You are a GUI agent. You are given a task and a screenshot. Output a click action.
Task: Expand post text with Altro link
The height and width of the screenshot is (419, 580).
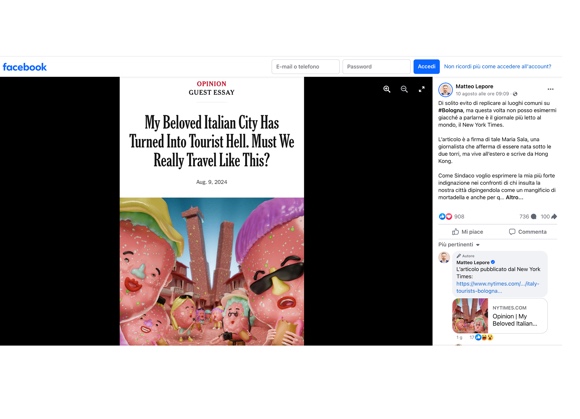pos(513,197)
